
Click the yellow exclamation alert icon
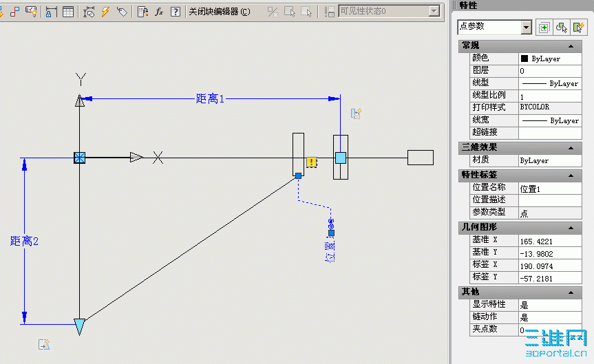click(311, 162)
